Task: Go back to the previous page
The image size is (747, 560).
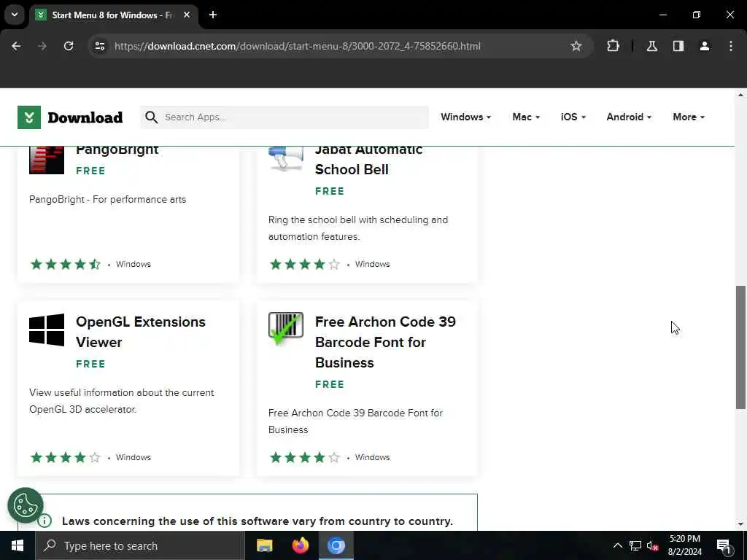Action: [x=16, y=46]
